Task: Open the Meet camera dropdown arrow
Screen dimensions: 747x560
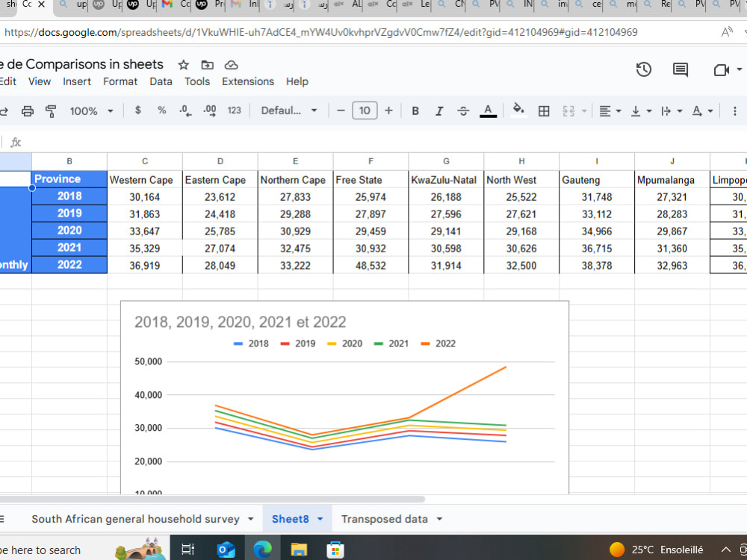Action: [739, 69]
